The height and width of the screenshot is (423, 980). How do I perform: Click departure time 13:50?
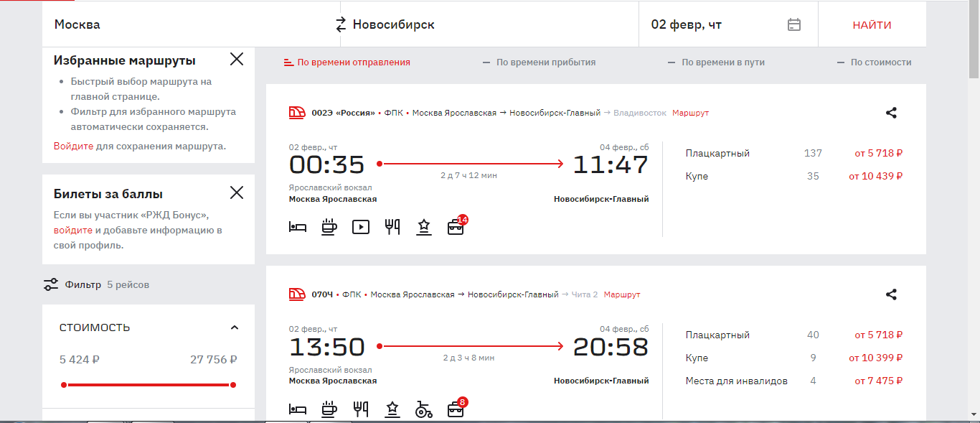(327, 348)
